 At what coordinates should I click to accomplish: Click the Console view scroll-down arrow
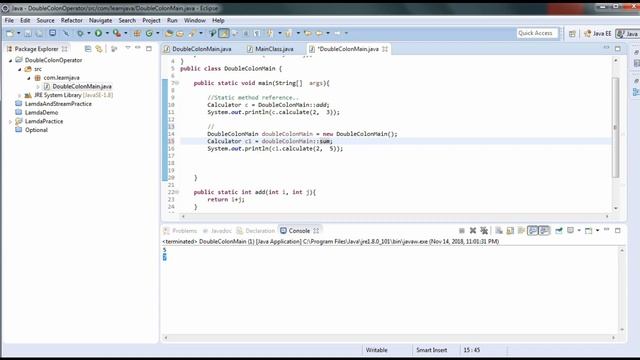[x=622, y=329]
